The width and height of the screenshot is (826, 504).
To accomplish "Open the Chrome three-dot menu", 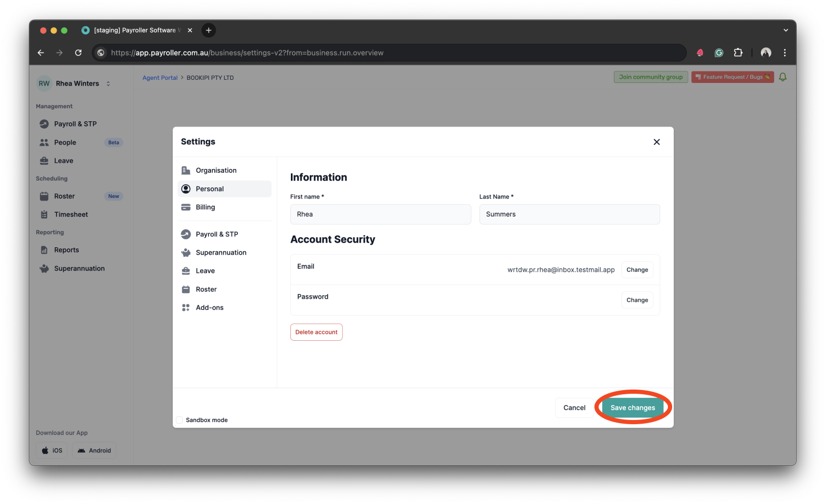I will tap(785, 52).
